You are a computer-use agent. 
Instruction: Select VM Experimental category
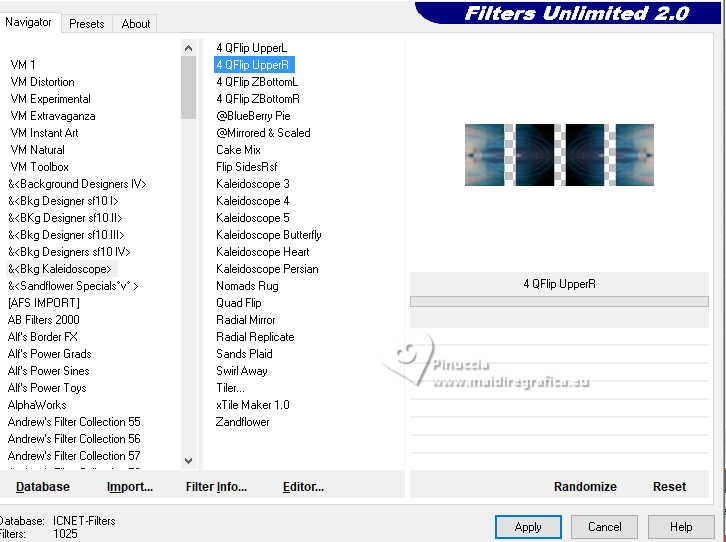point(50,99)
